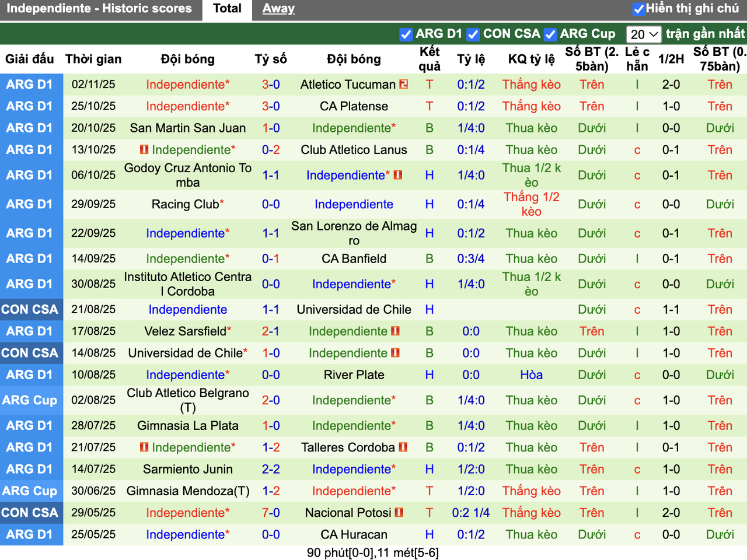Open Gimnasia Mendoza(T) team name
The width and height of the screenshot is (747, 560).
click(x=188, y=491)
